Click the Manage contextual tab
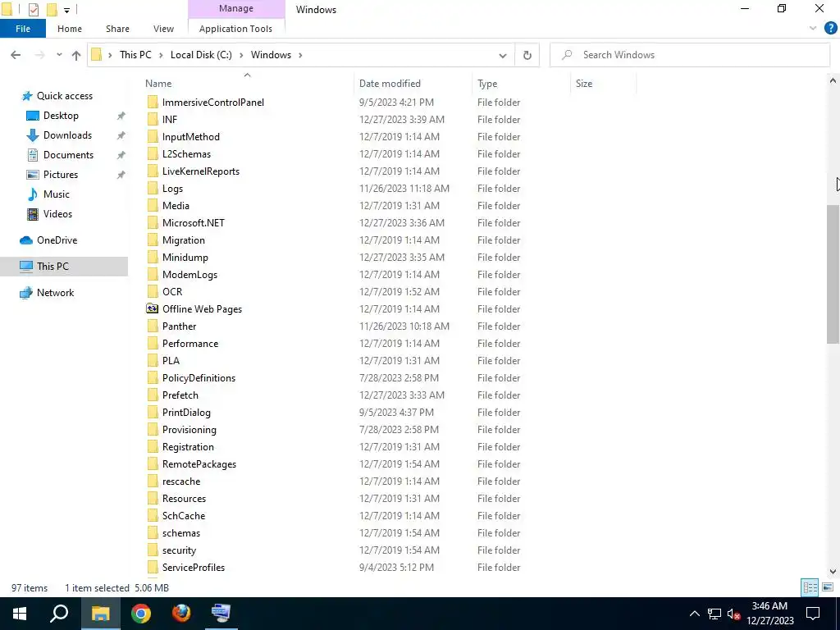840x630 pixels. (235, 8)
